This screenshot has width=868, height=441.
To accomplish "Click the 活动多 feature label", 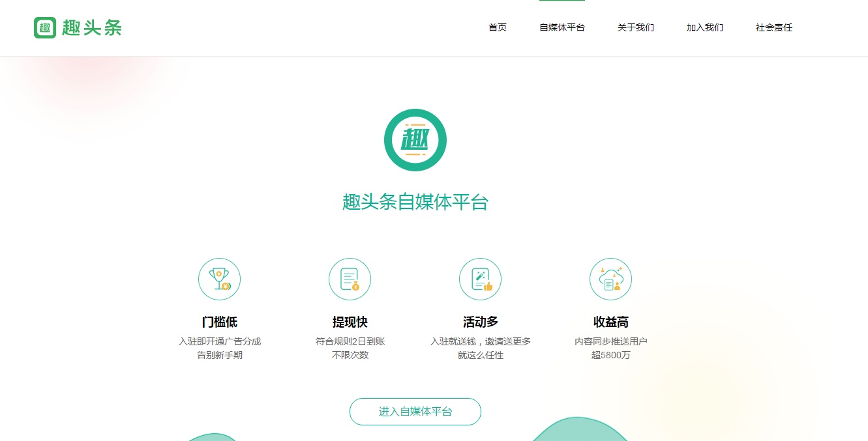I will 480,322.
